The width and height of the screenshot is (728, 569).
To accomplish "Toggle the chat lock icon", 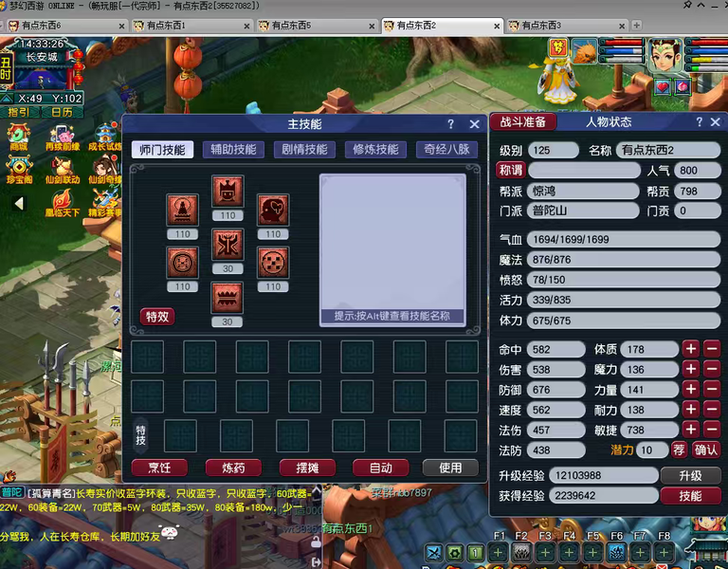I will click(x=317, y=541).
